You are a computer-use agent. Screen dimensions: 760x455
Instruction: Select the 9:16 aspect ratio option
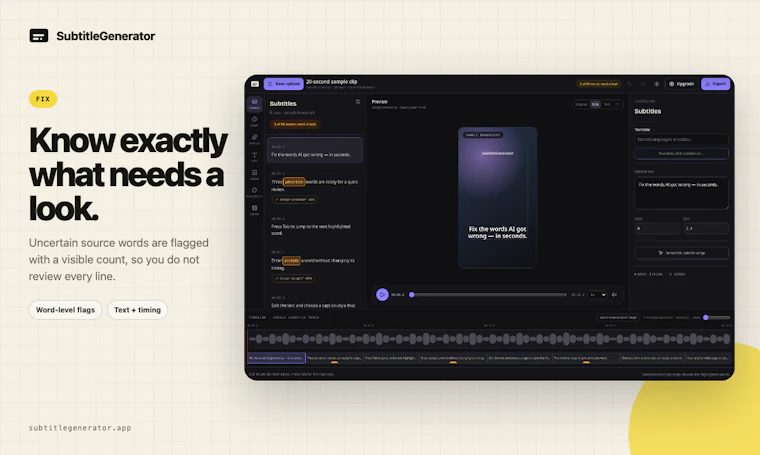coord(595,104)
